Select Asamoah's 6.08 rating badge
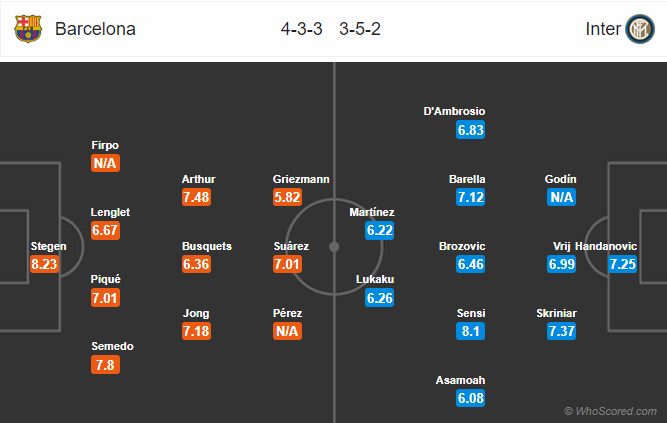 [x=469, y=399]
